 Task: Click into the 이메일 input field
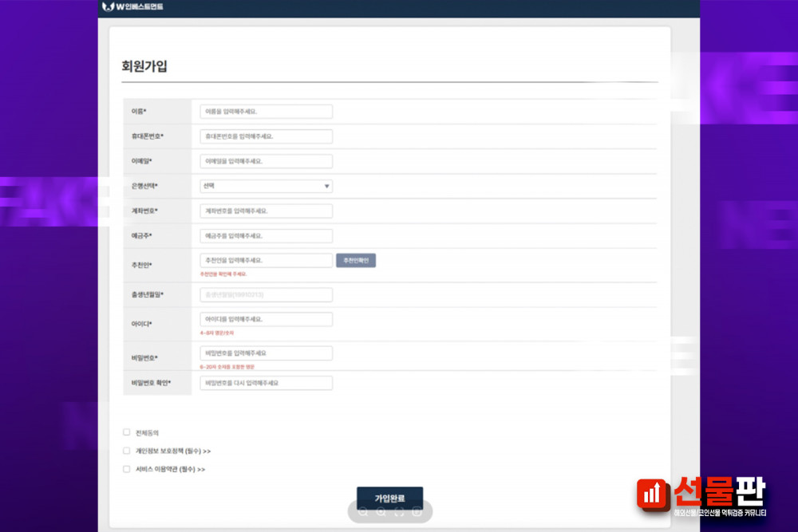[x=266, y=161]
